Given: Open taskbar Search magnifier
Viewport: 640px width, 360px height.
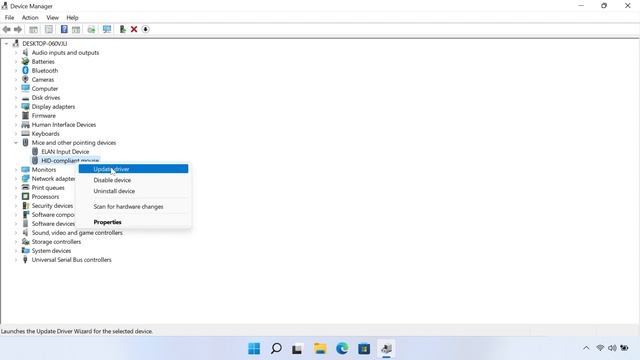Looking at the screenshot, I should pyautogui.click(x=276, y=349).
